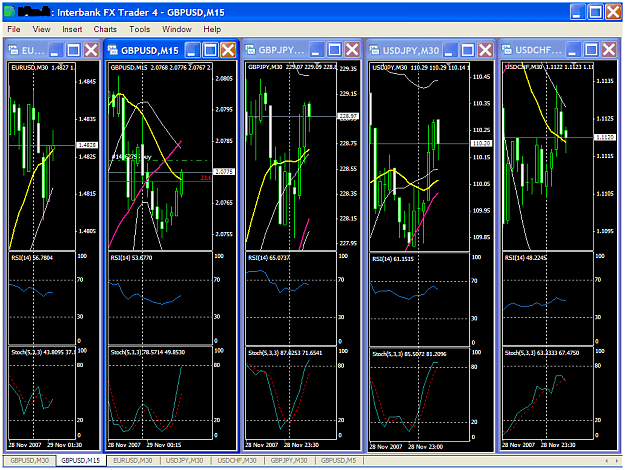Click the red order line in GBPUSD chart
The width and height of the screenshot is (625, 470).
(x=159, y=181)
